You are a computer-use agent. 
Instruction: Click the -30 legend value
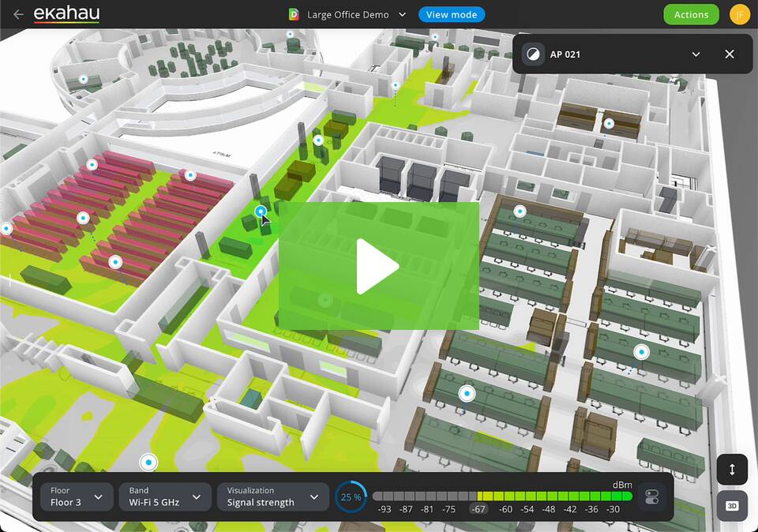613,509
